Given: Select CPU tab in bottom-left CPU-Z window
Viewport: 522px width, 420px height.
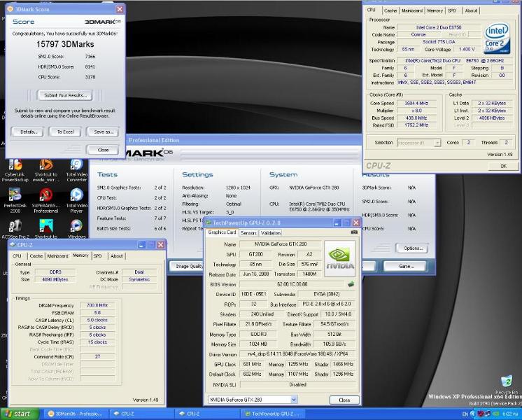Looking at the screenshot, I should [17, 255].
